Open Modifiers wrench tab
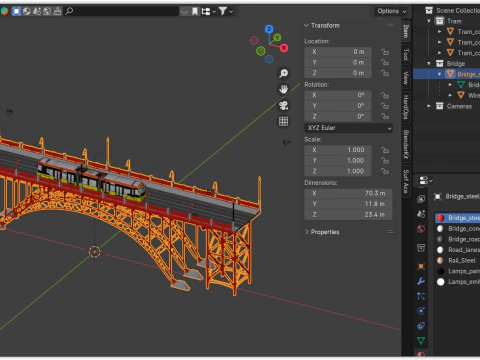 coord(421,281)
